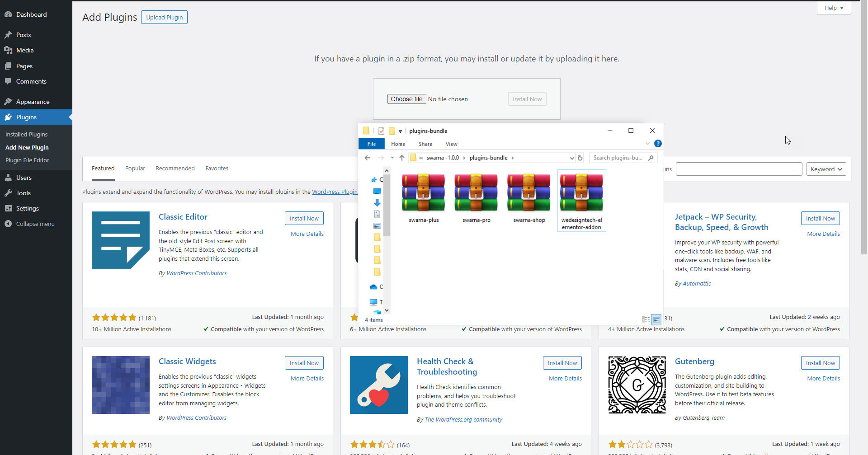The width and height of the screenshot is (868, 455).
Task: Select the swarna-shop archive file
Action: pos(529,198)
